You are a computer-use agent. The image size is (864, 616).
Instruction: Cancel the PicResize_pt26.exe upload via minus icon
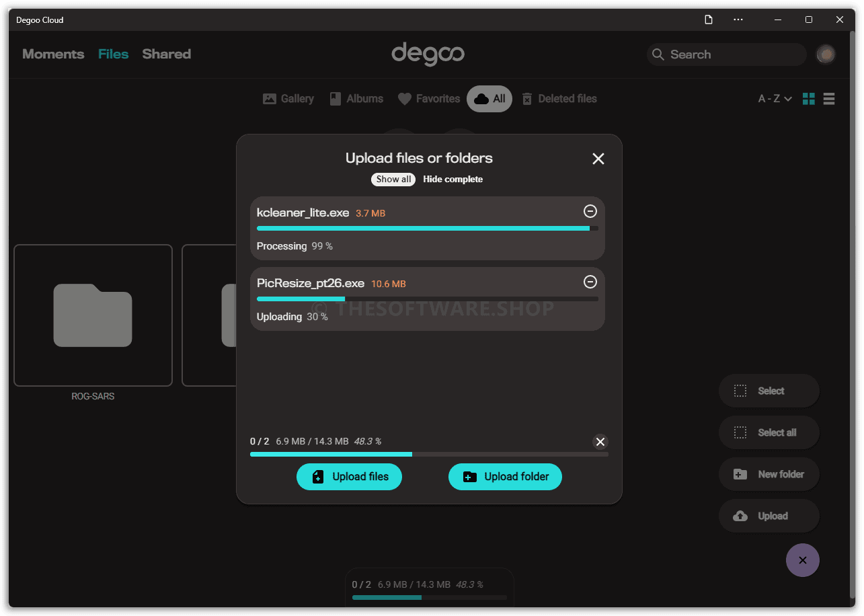[590, 282]
